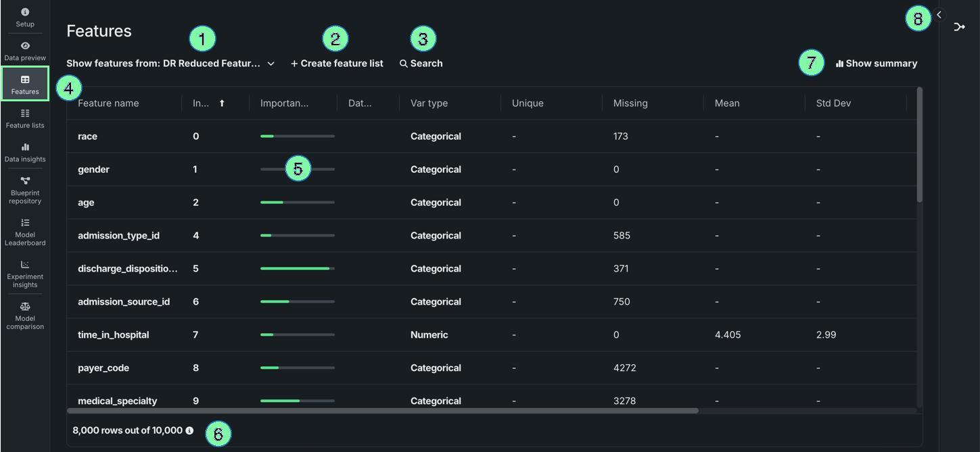Image resolution: width=980 pixels, height=452 pixels.
Task: Toggle sort arrow on Index column
Action: [222, 103]
